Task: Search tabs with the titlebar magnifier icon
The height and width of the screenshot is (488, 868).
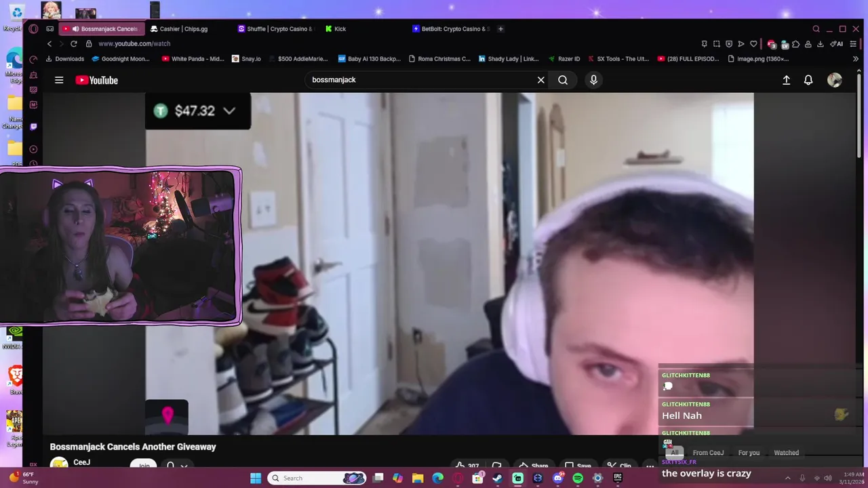Action: [x=816, y=29]
